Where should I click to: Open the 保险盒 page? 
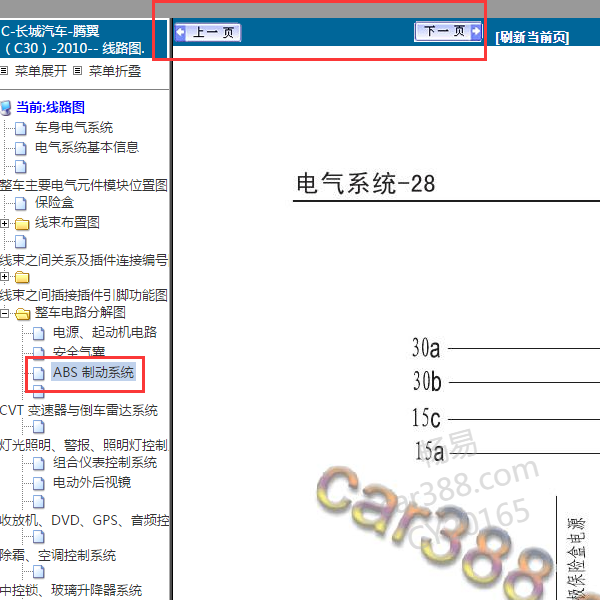54,202
